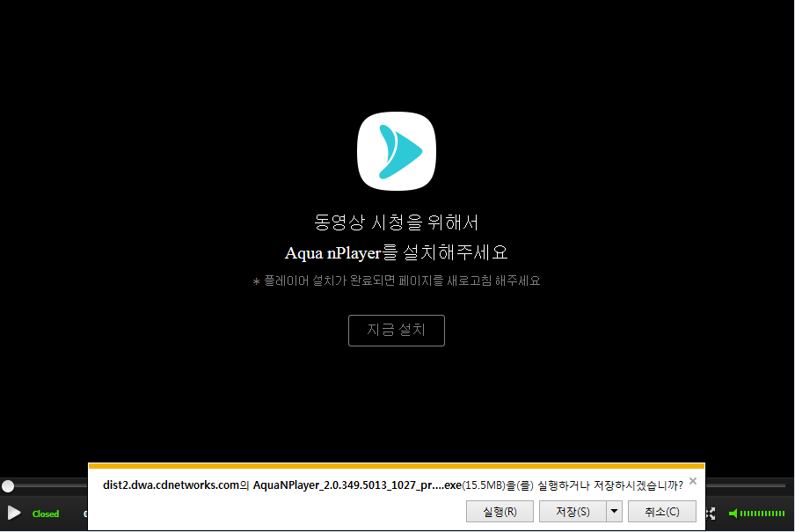
Task: Click the green Closed status text
Action: click(x=46, y=514)
